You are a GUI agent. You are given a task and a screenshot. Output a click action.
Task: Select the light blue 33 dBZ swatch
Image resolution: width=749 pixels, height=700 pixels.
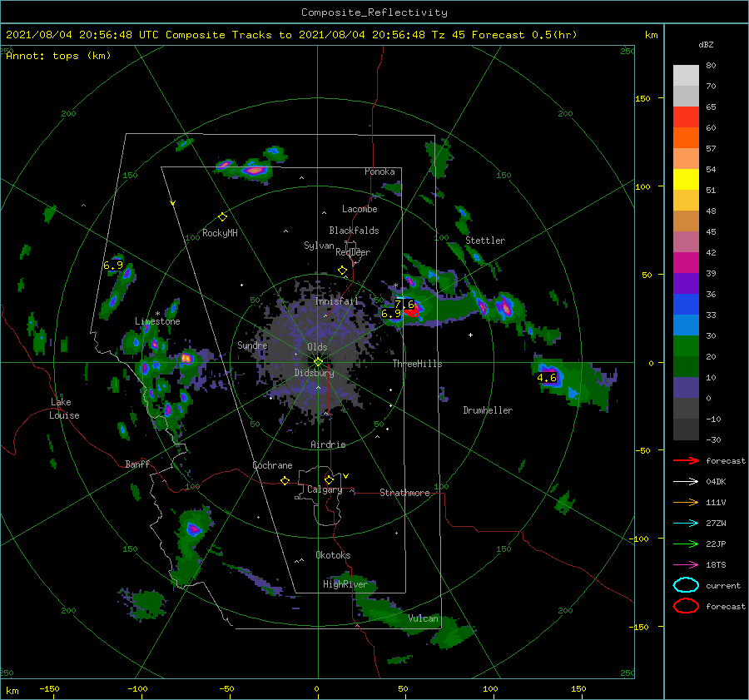[x=686, y=325]
